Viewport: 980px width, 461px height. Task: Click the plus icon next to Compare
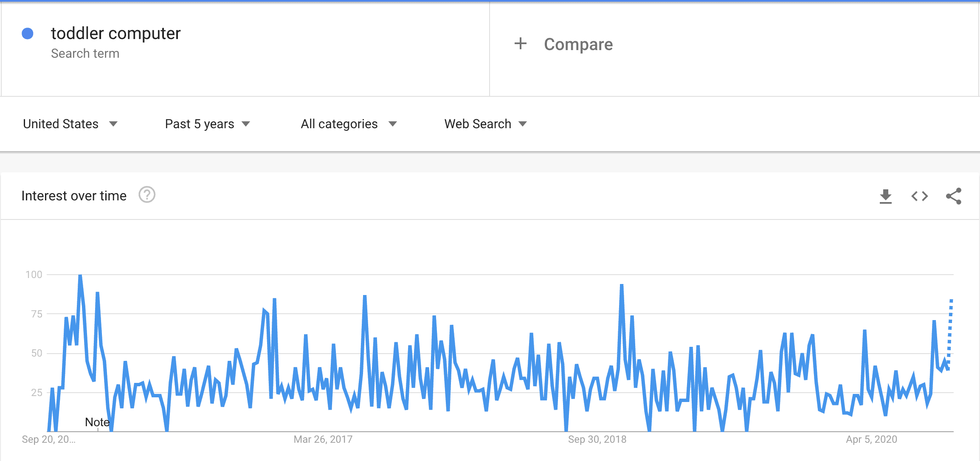tap(520, 44)
